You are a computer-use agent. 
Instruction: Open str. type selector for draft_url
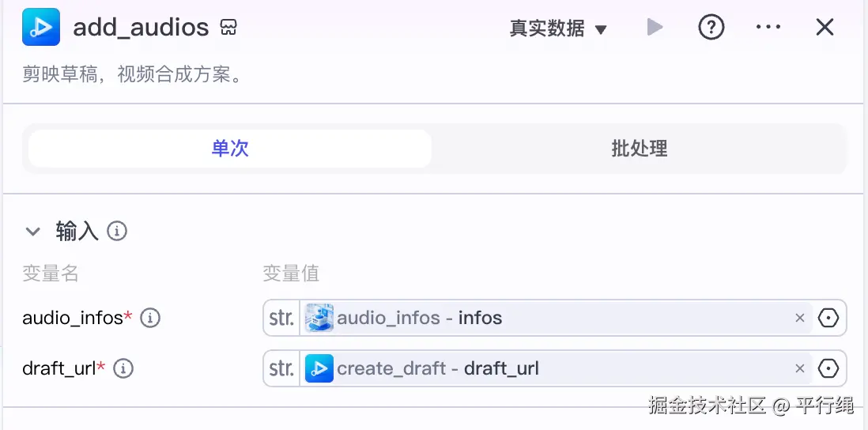click(x=281, y=368)
